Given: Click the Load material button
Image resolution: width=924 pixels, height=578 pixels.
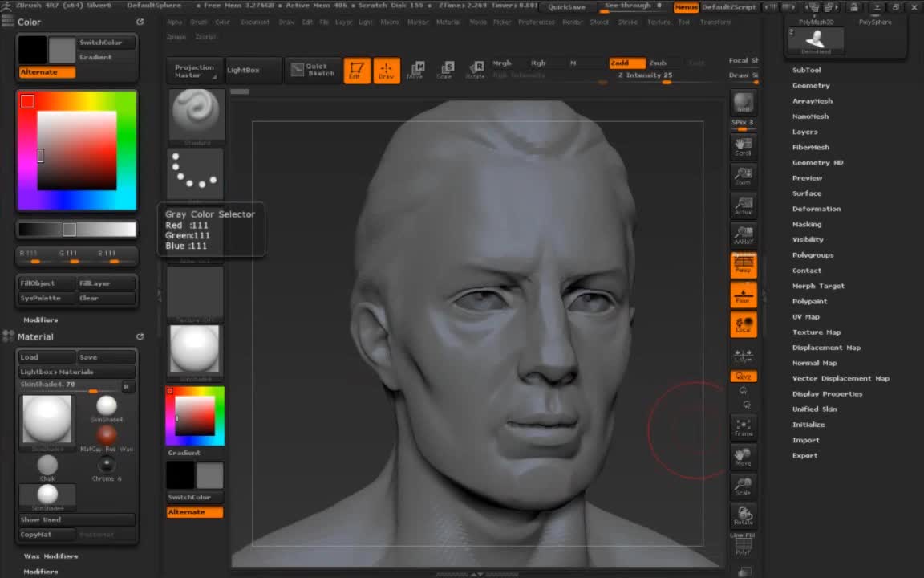Looking at the screenshot, I should point(47,357).
